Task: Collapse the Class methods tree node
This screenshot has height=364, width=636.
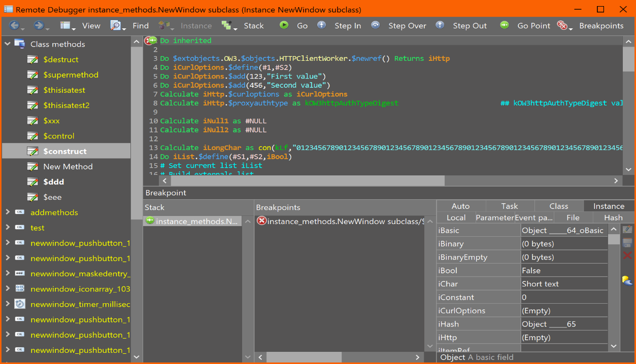Action: pyautogui.click(x=8, y=44)
